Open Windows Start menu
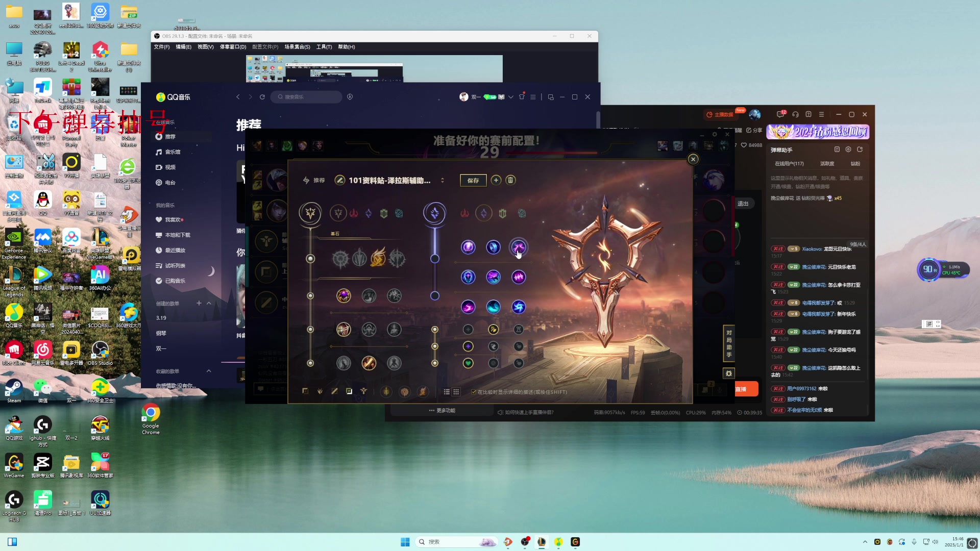The width and height of the screenshot is (980, 551). pos(405,542)
